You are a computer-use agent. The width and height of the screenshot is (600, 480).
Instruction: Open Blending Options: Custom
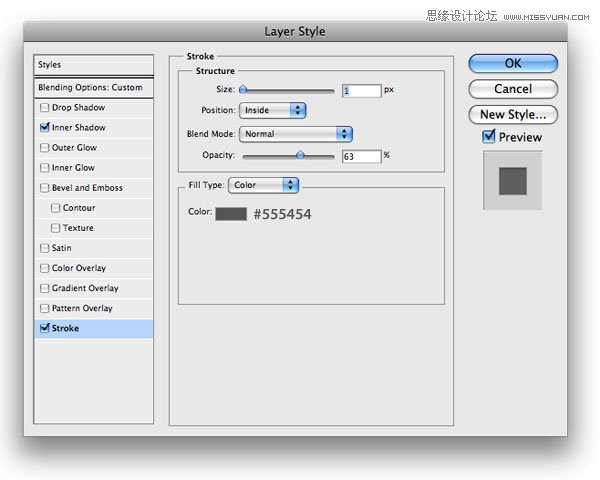click(x=94, y=88)
